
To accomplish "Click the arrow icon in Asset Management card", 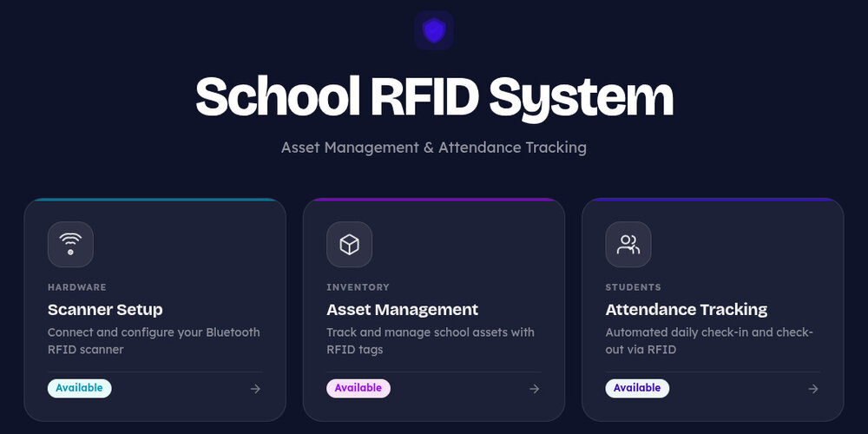I will coord(534,389).
